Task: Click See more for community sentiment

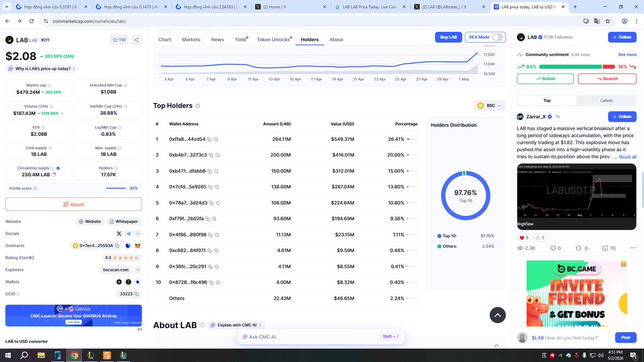Action: click(x=627, y=55)
